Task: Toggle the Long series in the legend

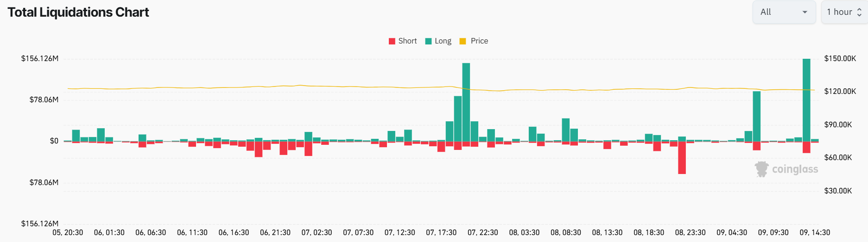Action: tap(443, 41)
